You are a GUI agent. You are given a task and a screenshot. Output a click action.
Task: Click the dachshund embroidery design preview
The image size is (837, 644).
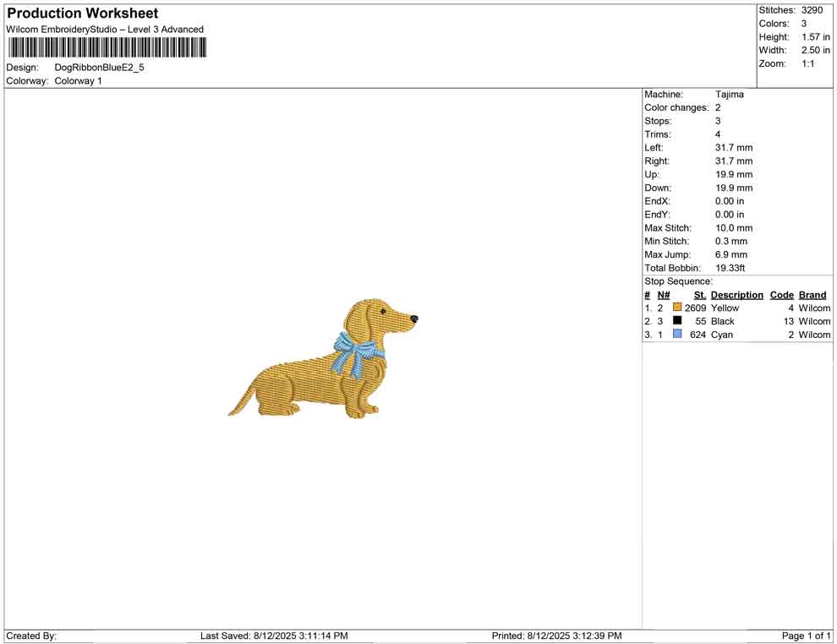tap(324, 358)
